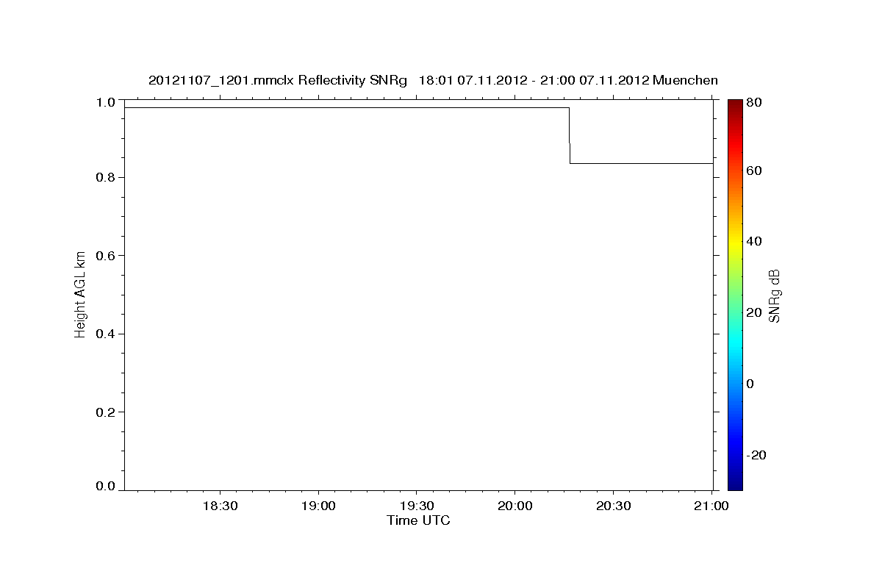
Task: Click the 21:00 time tick label
Action: [x=711, y=506]
